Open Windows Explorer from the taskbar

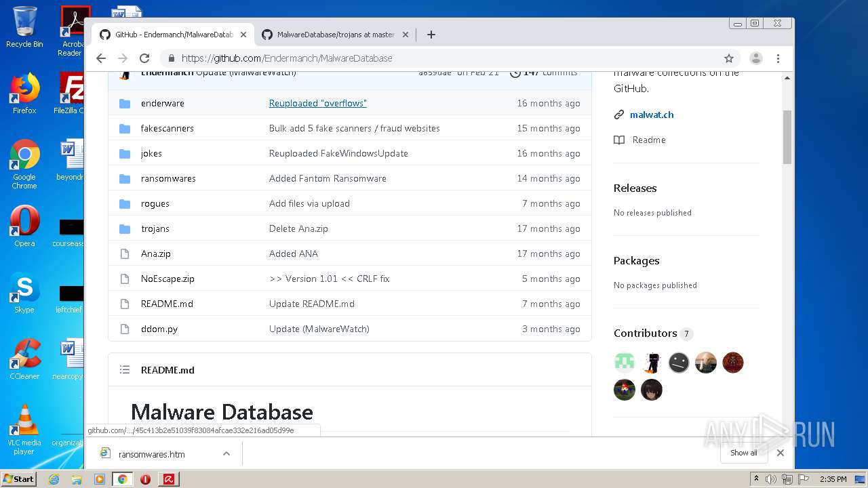[x=77, y=479]
